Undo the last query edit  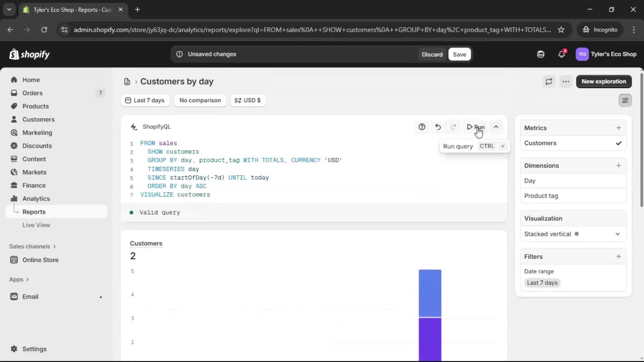point(438,127)
